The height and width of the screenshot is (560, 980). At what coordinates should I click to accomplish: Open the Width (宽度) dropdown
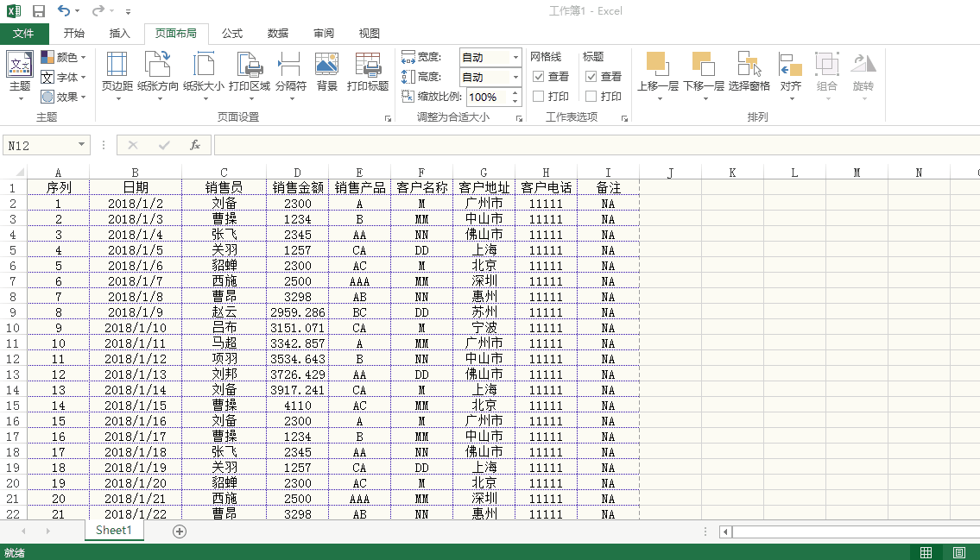click(515, 58)
